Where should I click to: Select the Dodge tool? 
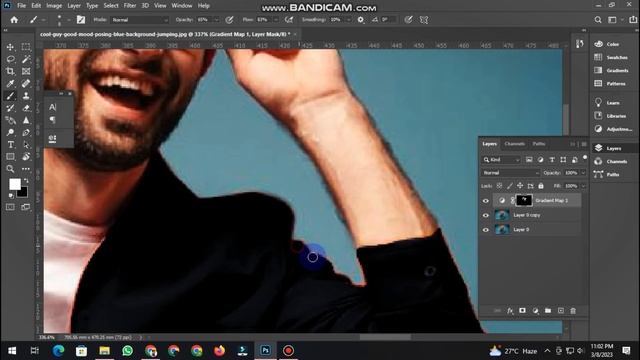point(10,133)
